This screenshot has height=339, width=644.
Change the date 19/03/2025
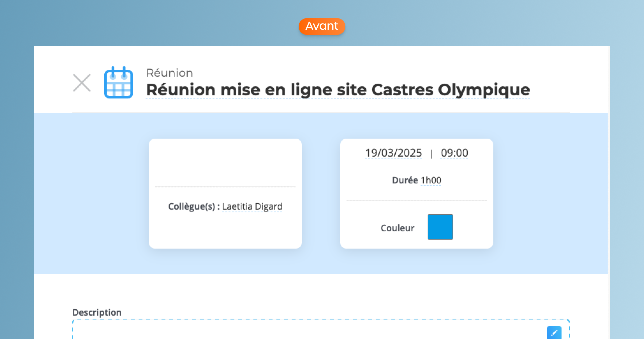(x=393, y=153)
